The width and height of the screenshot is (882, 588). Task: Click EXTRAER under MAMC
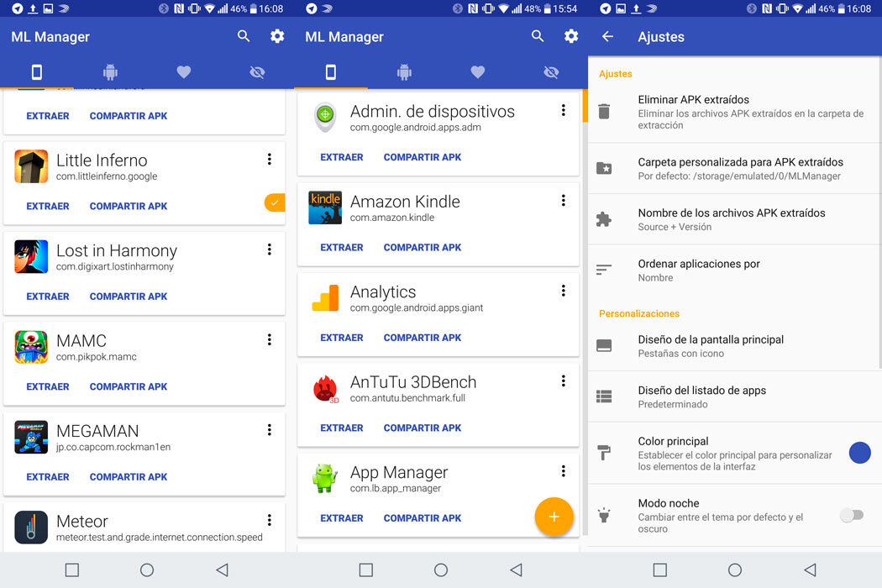click(x=48, y=386)
